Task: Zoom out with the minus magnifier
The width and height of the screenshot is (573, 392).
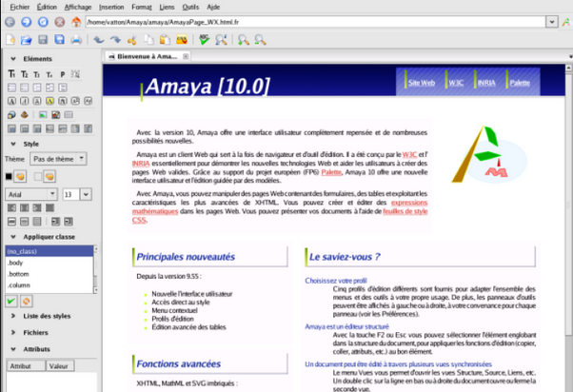Action: coord(260,39)
